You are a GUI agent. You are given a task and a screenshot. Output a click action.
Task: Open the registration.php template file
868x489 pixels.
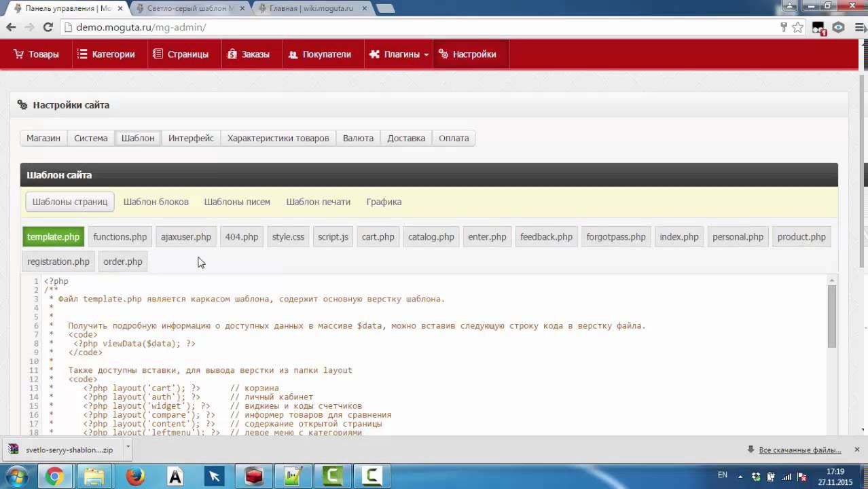pyautogui.click(x=58, y=261)
